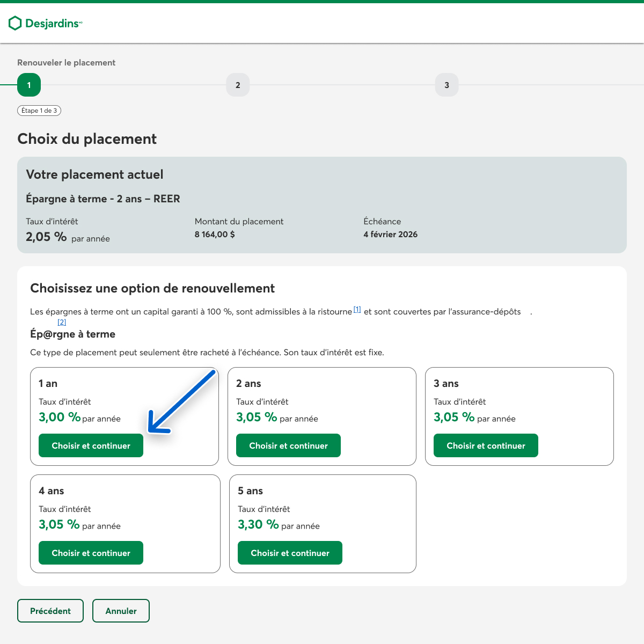This screenshot has width=644, height=644.
Task: Jump to step 2 in the progress bar
Action: (238, 85)
